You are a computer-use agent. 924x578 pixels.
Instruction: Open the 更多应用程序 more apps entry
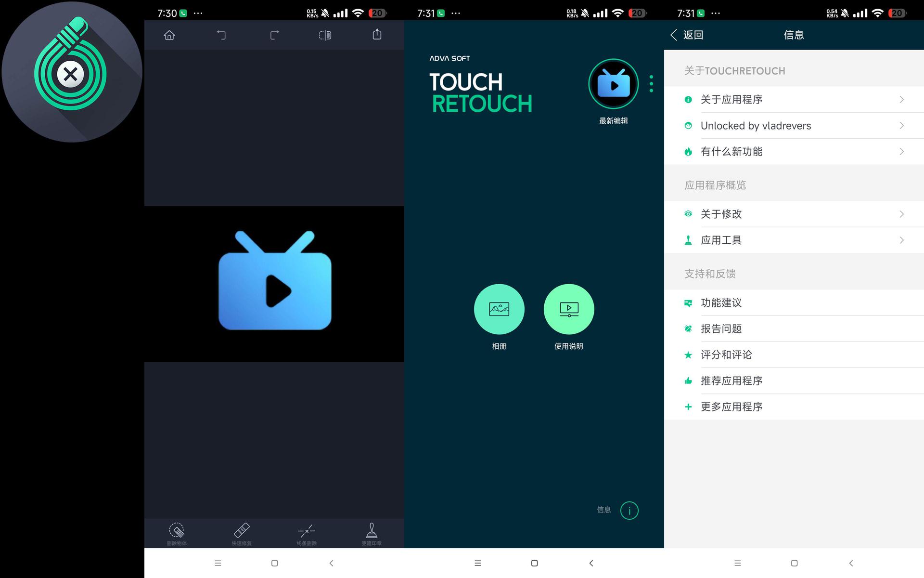coord(794,407)
